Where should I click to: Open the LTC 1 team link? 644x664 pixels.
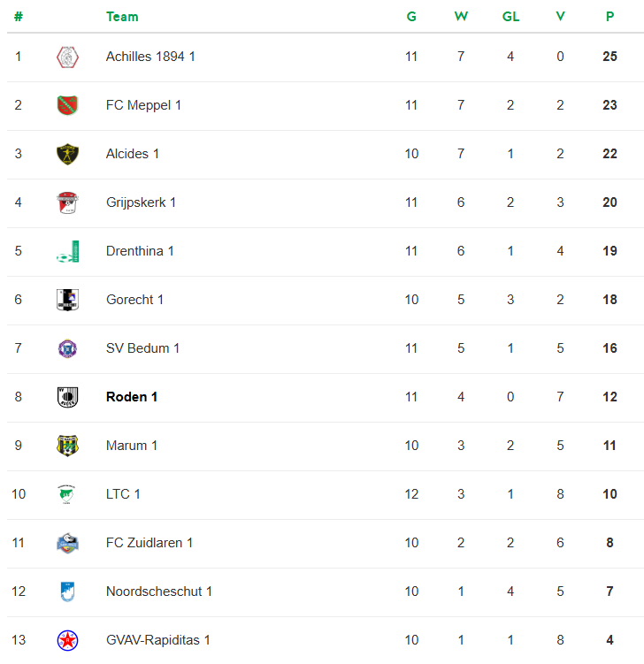coord(123,494)
